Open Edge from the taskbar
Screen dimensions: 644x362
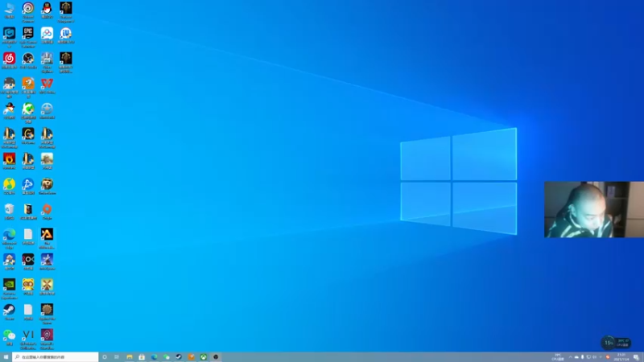pyautogui.click(x=154, y=357)
